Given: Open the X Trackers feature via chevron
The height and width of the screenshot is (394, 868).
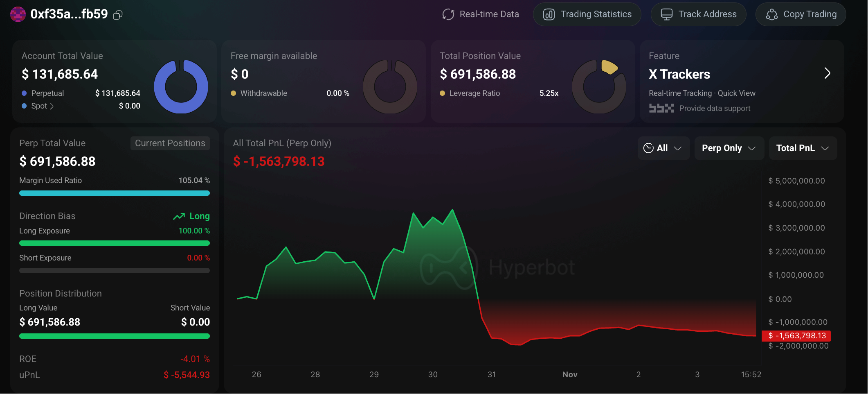Looking at the screenshot, I should pyautogui.click(x=828, y=73).
